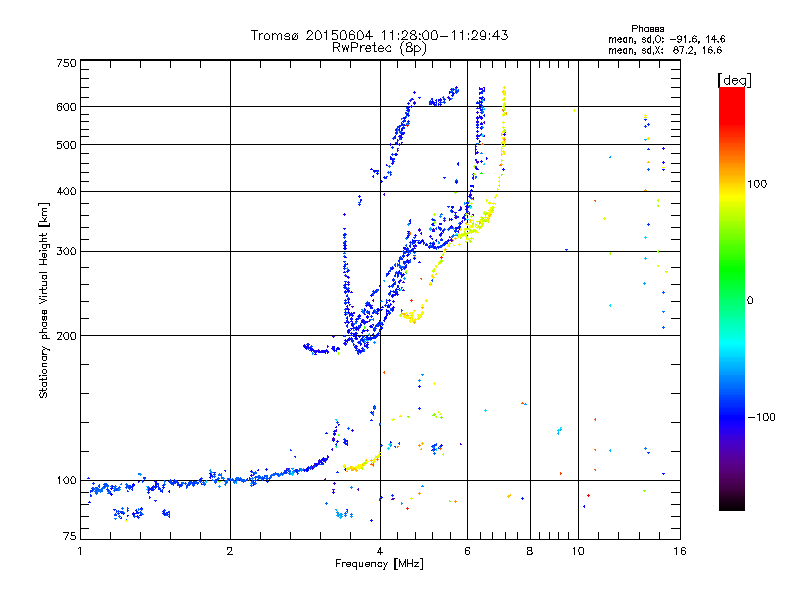Click the phase colorbar

732,298
